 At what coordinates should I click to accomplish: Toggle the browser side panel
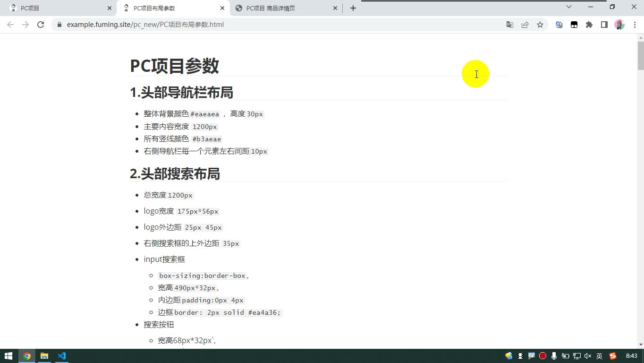(x=604, y=25)
